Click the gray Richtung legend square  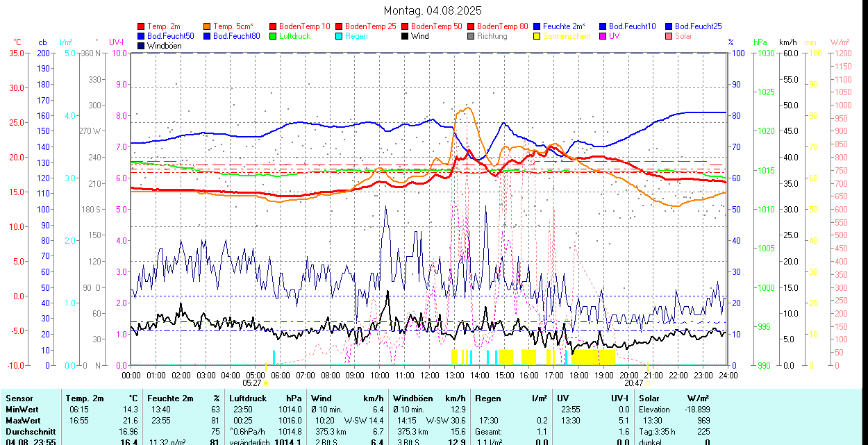pos(471,36)
